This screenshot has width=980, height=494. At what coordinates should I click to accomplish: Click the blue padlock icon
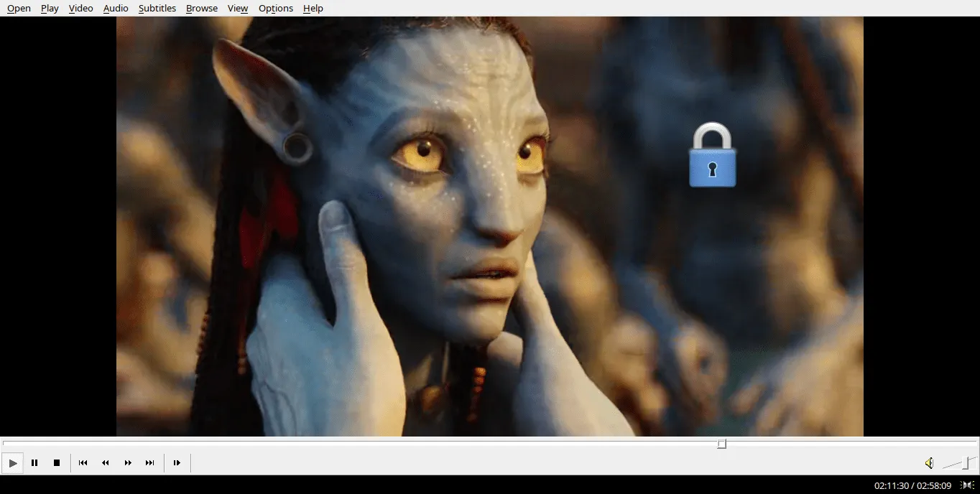pos(712,155)
